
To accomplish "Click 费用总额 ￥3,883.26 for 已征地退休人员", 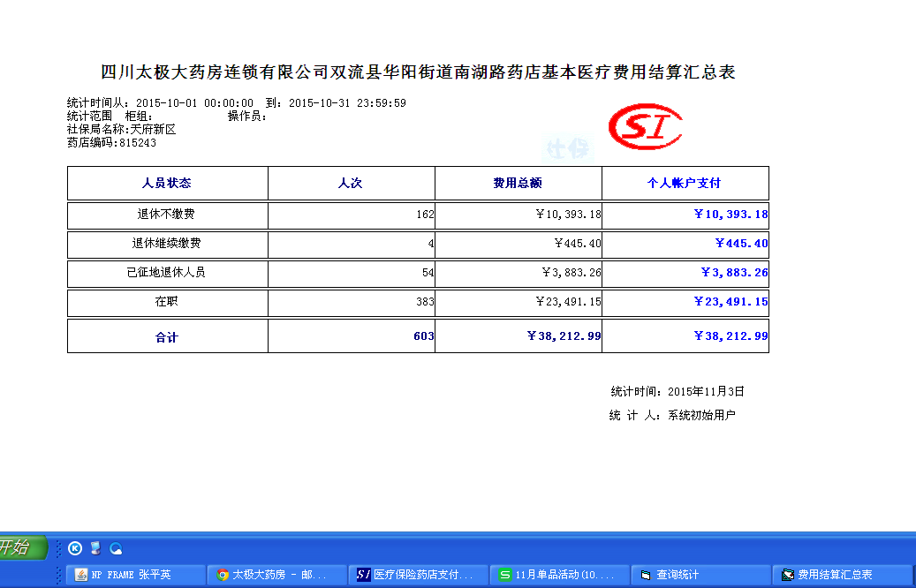I will coord(572,273).
